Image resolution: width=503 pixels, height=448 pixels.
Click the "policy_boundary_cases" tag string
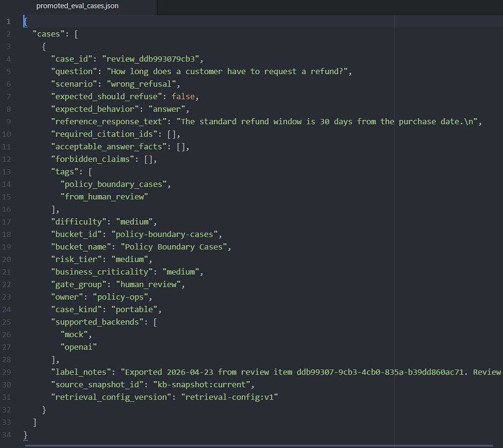(113, 184)
